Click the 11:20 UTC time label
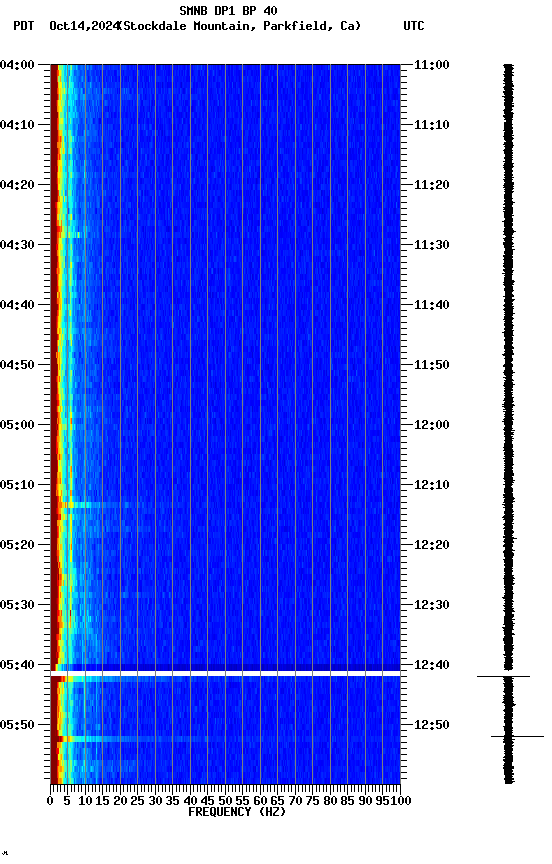This screenshot has height=864, width=552. coord(432,185)
